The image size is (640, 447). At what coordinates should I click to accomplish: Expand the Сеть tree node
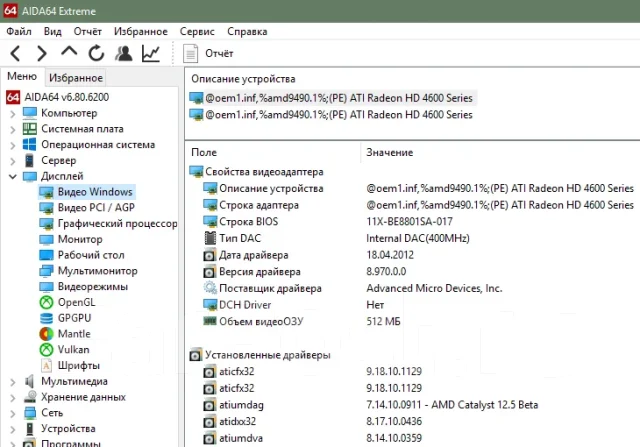[13, 414]
